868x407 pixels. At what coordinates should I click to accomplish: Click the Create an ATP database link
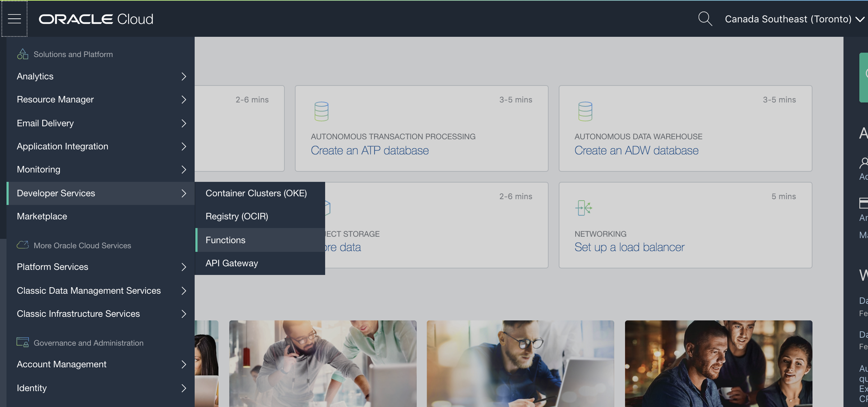(369, 150)
